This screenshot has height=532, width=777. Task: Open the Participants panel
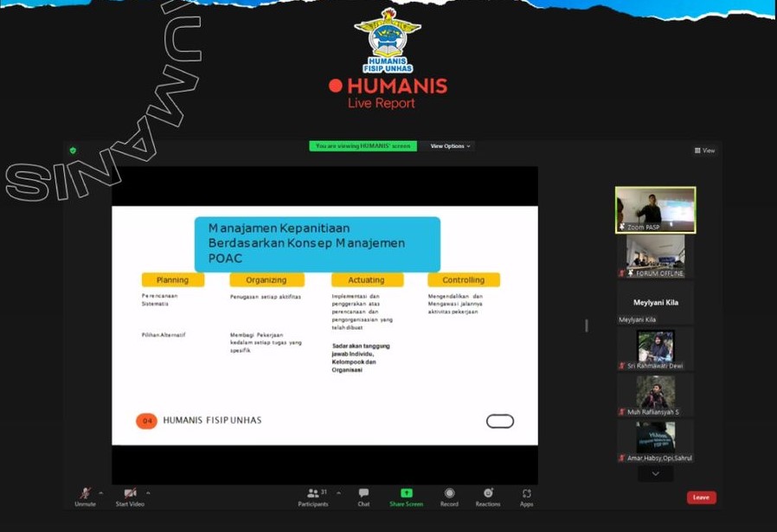[x=312, y=497]
